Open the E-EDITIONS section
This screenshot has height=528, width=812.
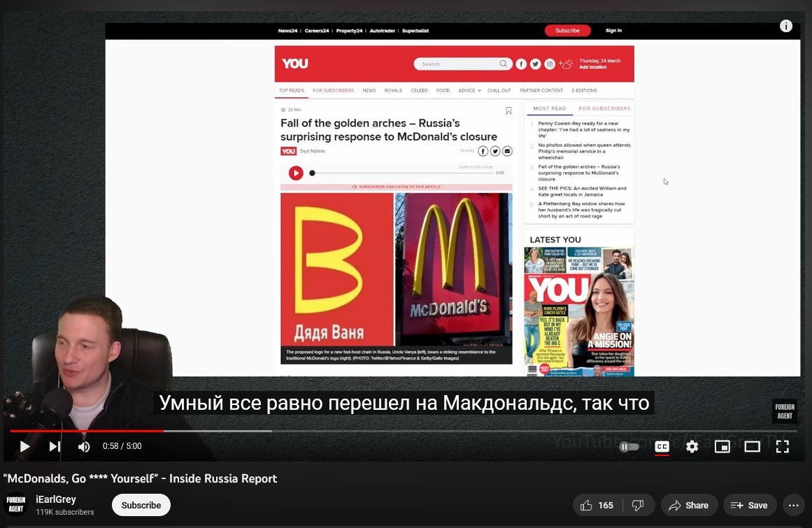coord(584,91)
